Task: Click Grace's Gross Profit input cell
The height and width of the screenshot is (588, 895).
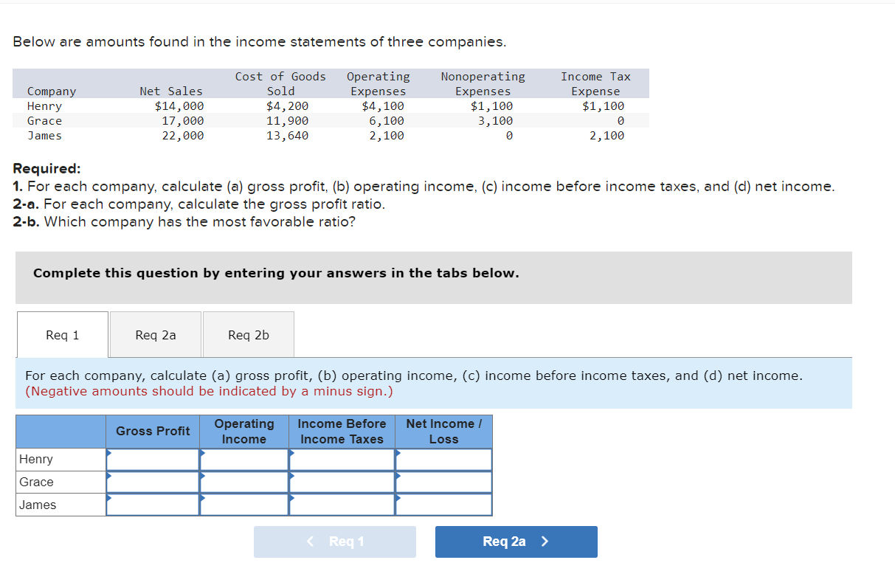Action: click(152, 482)
